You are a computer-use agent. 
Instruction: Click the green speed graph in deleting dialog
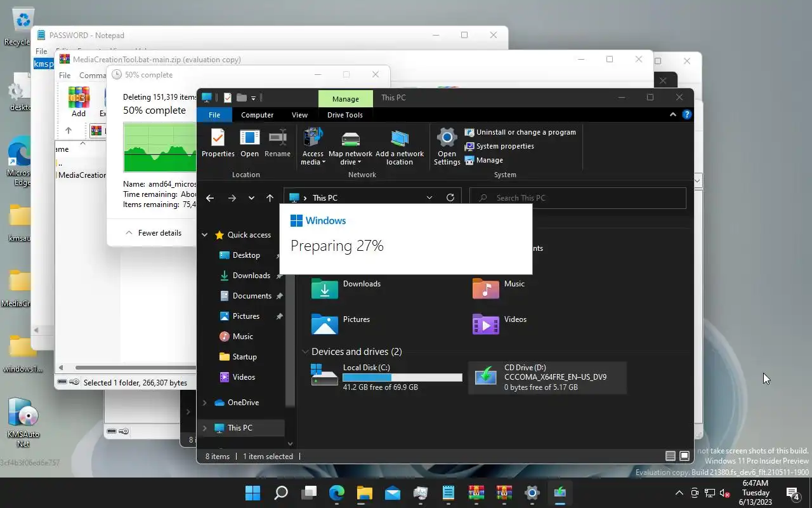click(x=160, y=148)
